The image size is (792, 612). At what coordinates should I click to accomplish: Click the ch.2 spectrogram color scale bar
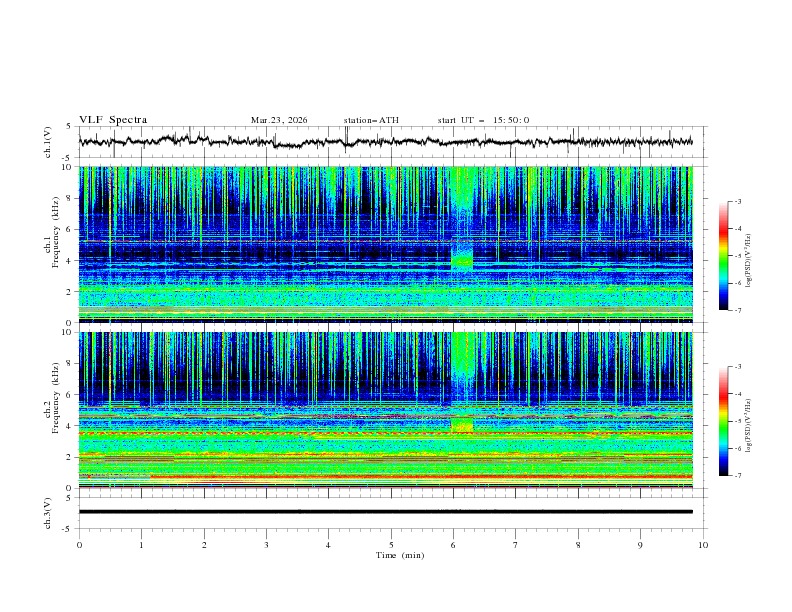[x=723, y=421]
